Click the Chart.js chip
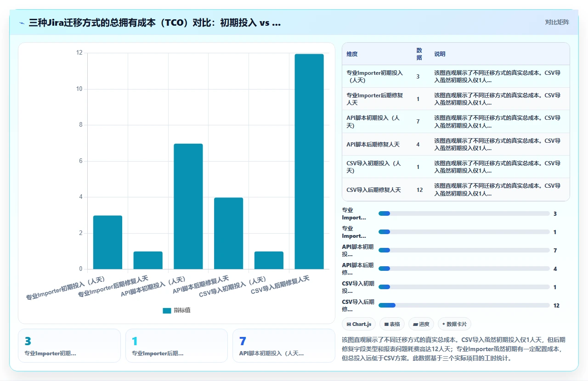This screenshot has width=588, height=381. click(x=359, y=324)
